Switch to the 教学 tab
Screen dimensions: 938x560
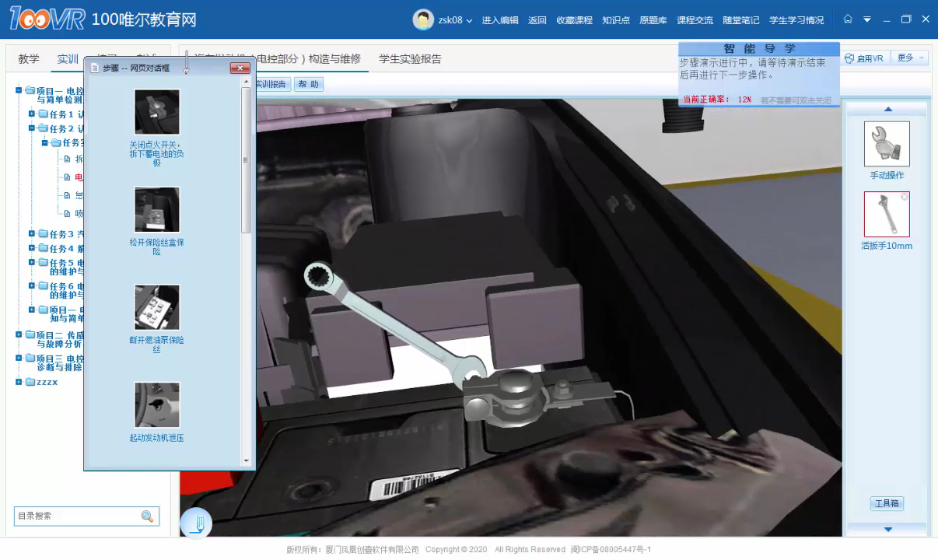[29, 59]
